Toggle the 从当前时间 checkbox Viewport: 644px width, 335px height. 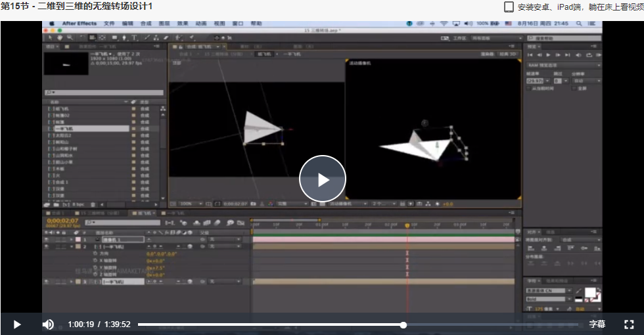click(530, 88)
